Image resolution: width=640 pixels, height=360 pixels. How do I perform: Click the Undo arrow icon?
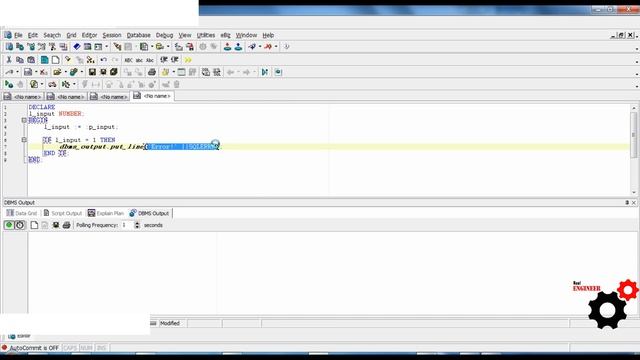[104, 60]
